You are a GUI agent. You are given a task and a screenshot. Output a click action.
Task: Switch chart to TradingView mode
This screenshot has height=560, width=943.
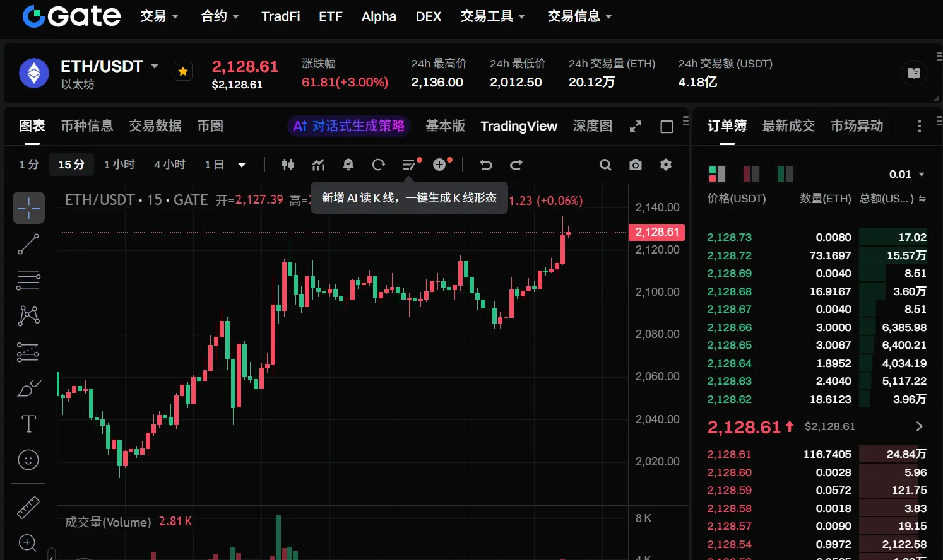519,126
